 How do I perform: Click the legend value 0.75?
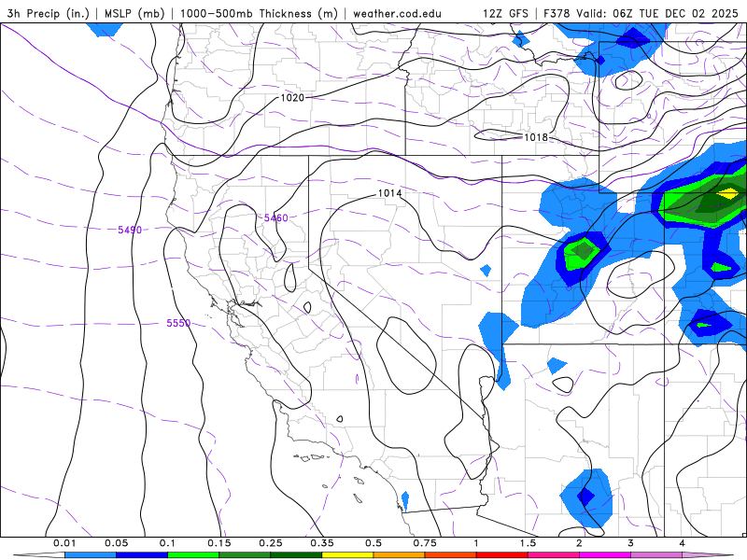click(x=425, y=543)
